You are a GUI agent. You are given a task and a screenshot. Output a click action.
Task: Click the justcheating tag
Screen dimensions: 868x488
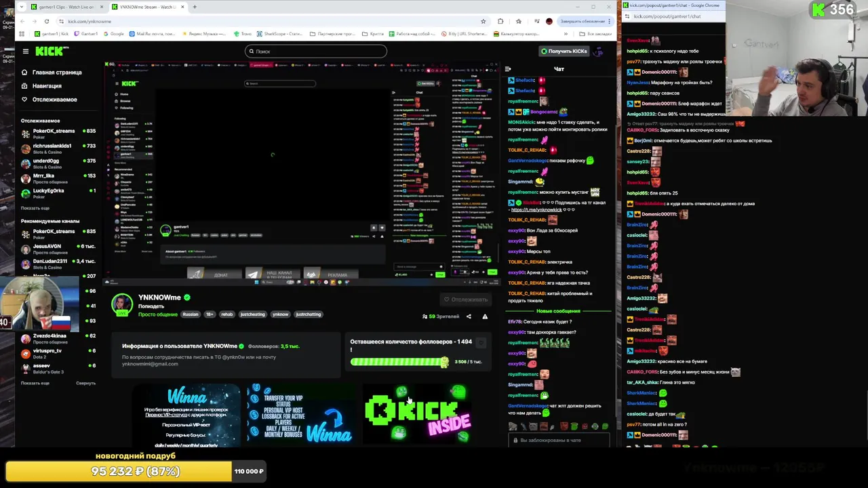252,314
